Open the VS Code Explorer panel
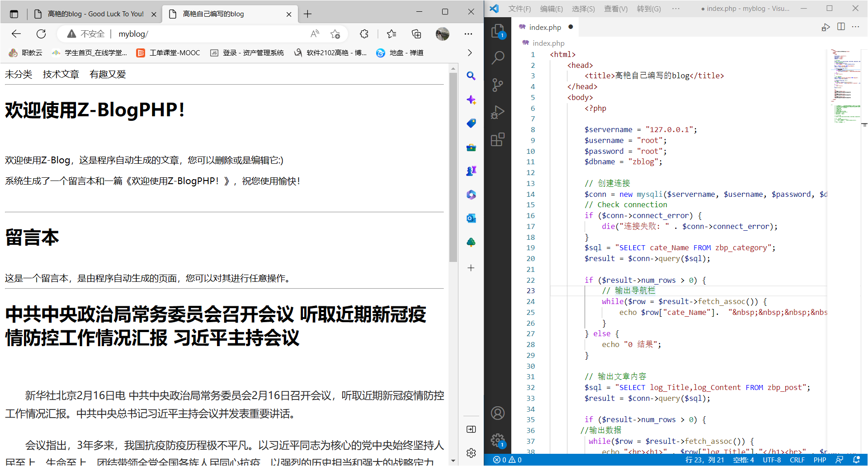 coord(498,31)
